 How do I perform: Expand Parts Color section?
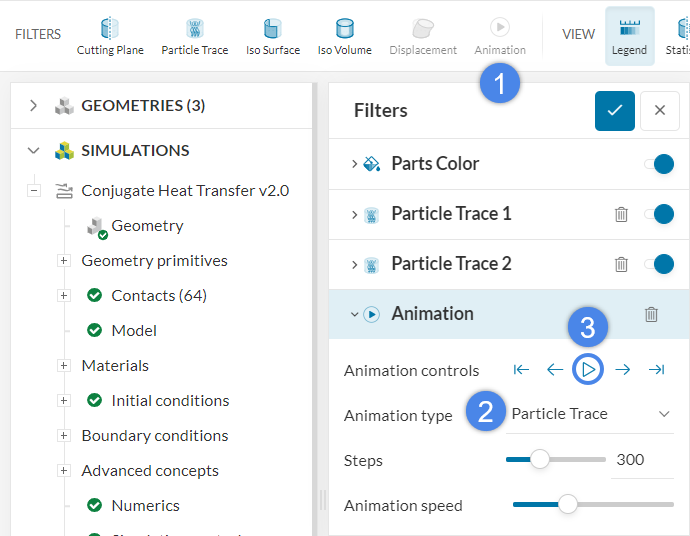click(x=354, y=164)
